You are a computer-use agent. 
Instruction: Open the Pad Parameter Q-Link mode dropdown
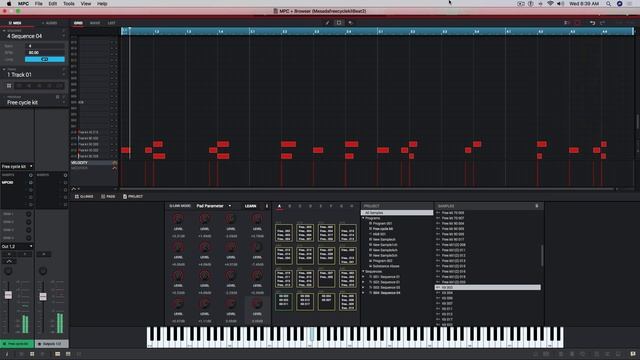[x=213, y=206]
